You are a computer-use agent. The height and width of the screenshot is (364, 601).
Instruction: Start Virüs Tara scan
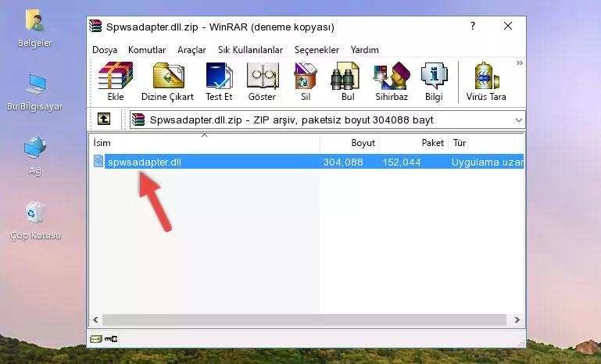[x=486, y=81]
